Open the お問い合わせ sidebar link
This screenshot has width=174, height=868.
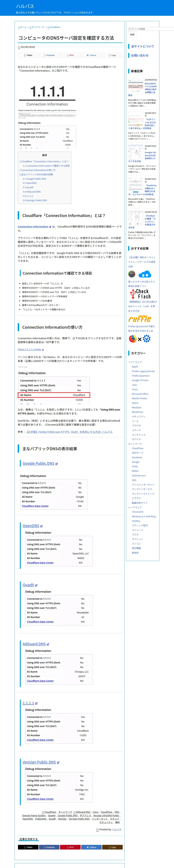[140, 56]
